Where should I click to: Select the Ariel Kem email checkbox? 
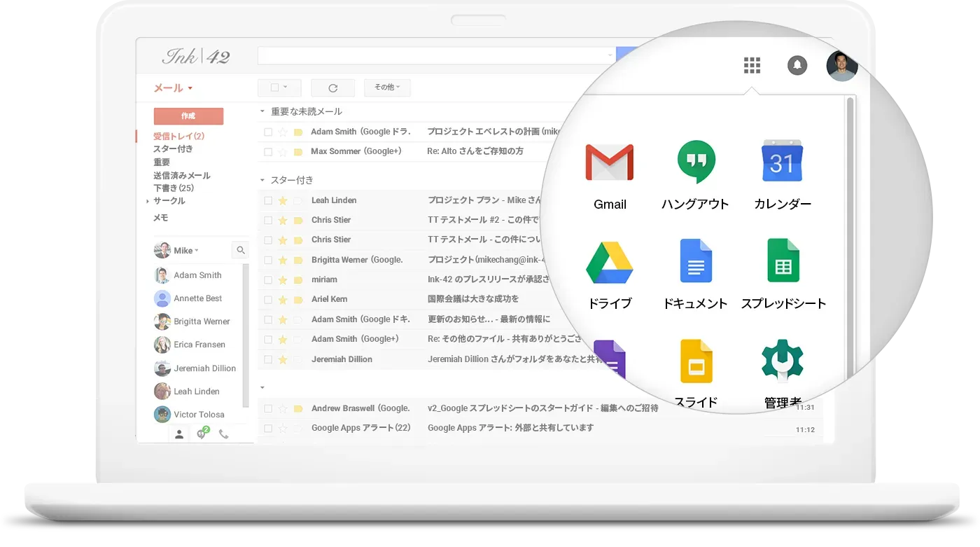pos(268,299)
